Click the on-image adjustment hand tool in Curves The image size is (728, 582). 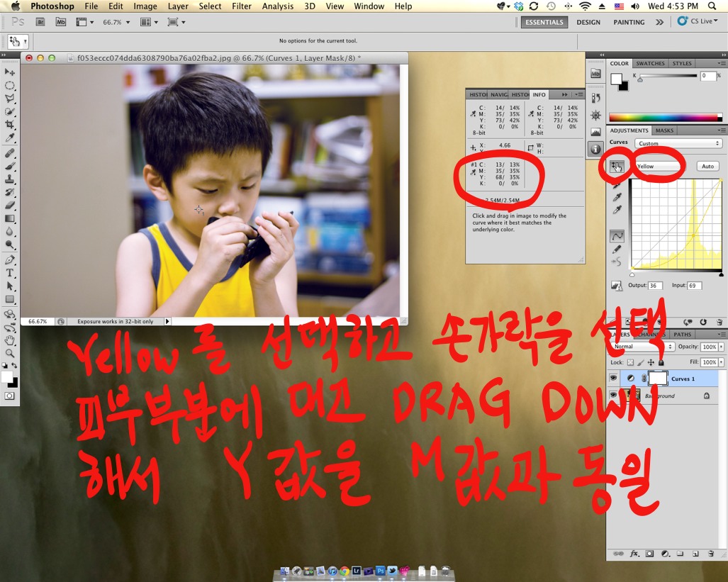(x=616, y=166)
